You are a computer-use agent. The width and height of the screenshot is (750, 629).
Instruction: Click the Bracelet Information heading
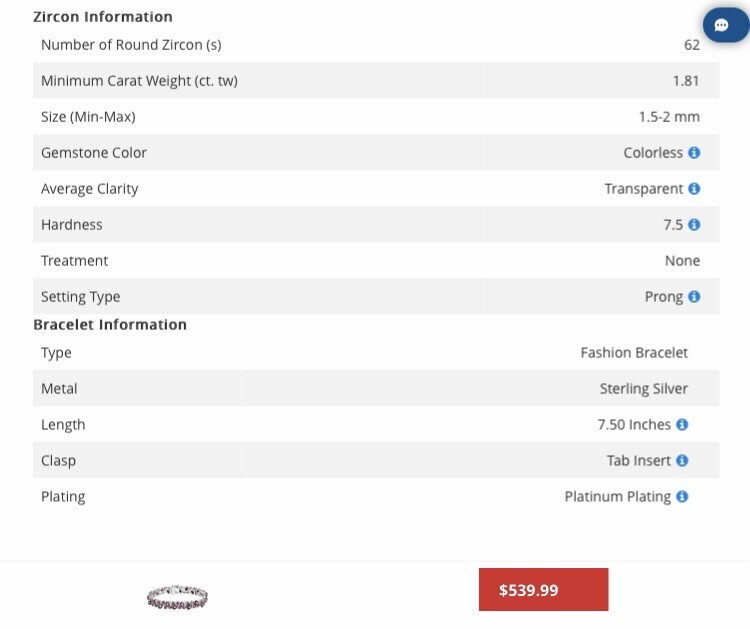tap(110, 324)
